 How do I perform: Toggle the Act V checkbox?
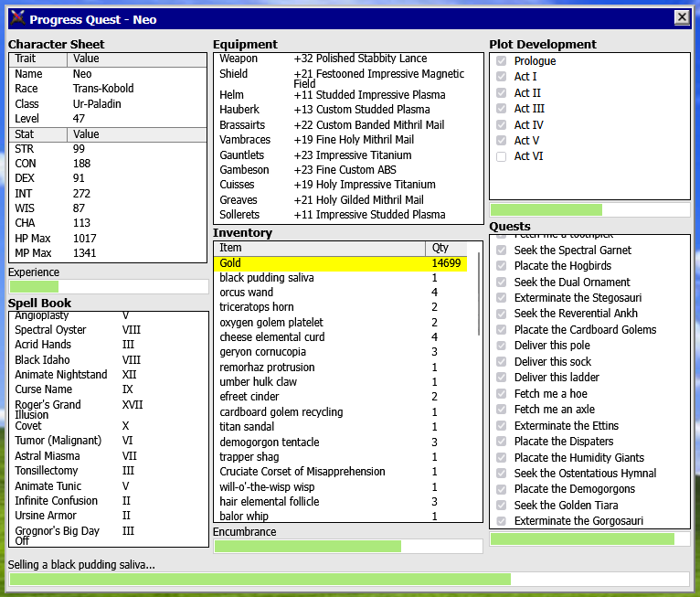[502, 140]
